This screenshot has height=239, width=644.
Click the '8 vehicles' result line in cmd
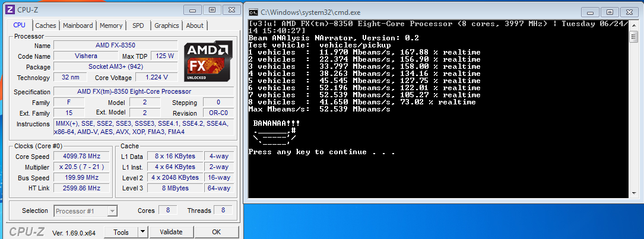[x=362, y=102]
